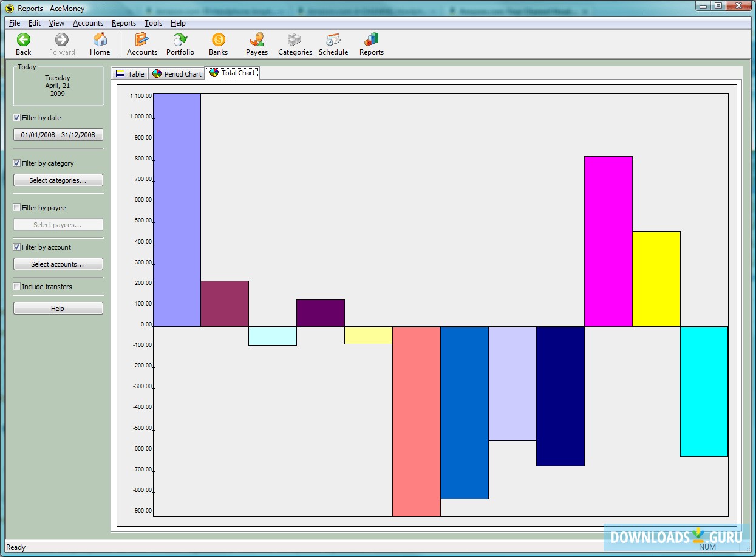Click the Select categories... button
Image resolution: width=756 pixels, height=557 pixels.
(x=58, y=180)
